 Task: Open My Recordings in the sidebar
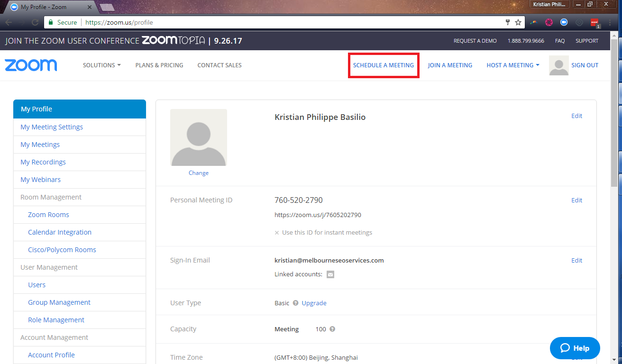click(x=43, y=162)
